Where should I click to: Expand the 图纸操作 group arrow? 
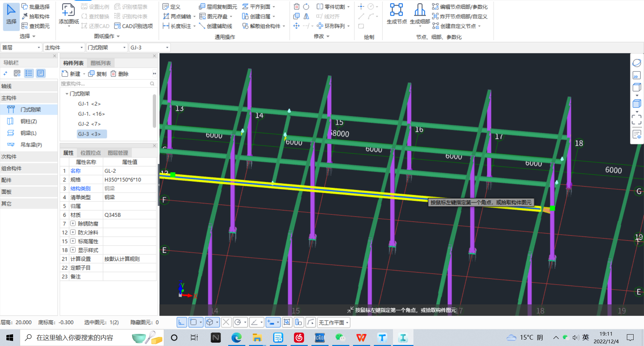pyautogui.click(x=118, y=36)
